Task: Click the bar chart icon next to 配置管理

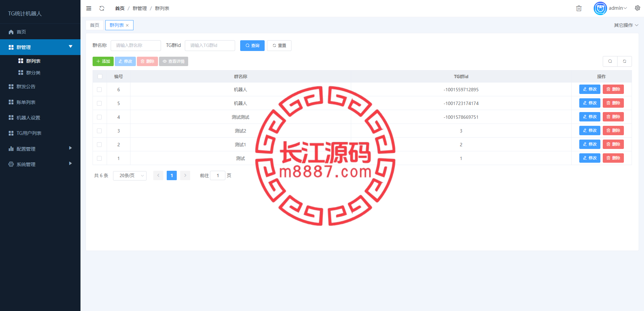Action: (x=11, y=149)
